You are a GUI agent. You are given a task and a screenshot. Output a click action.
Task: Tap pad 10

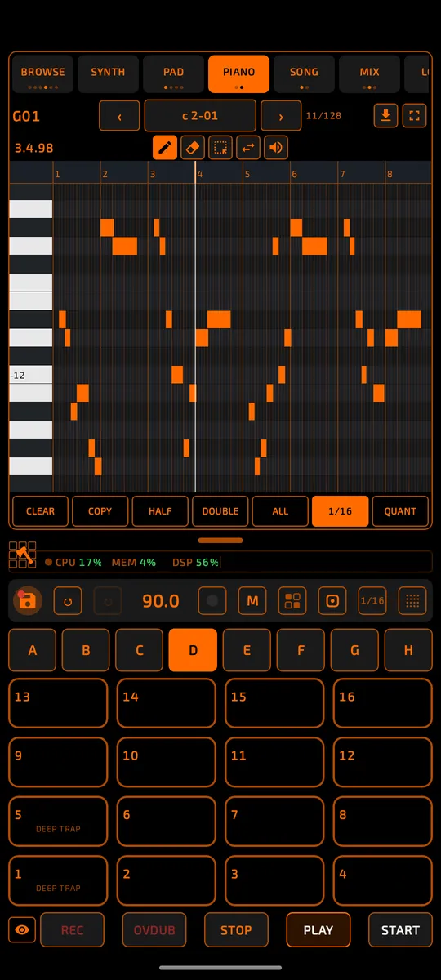(x=167, y=762)
